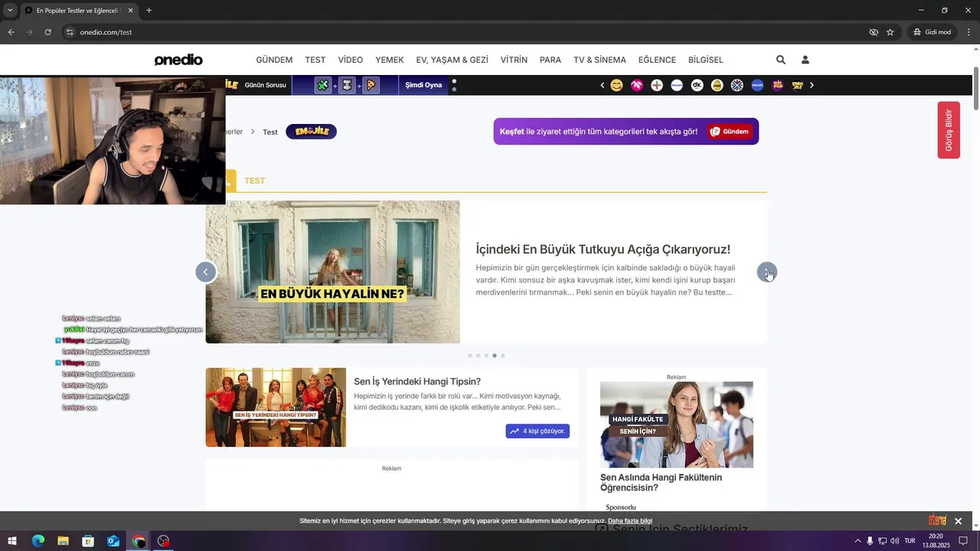Click the Günün Sorusu label
980x551 pixels.
point(265,85)
